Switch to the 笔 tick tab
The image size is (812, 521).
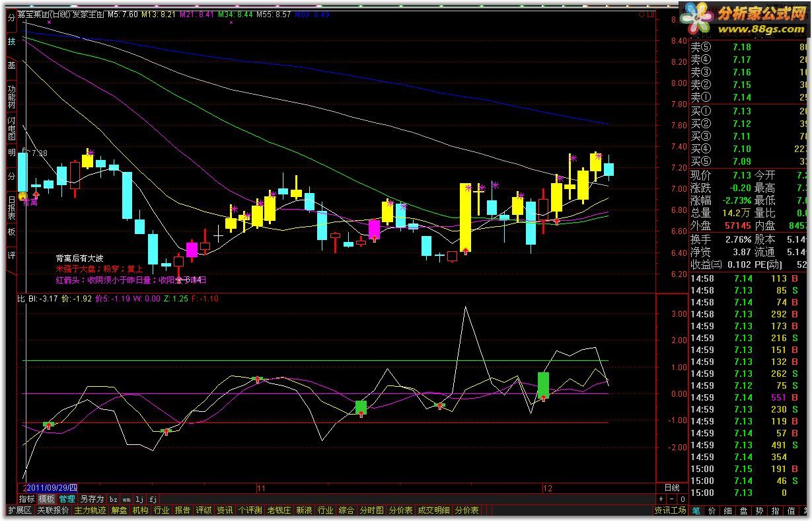tap(696, 510)
